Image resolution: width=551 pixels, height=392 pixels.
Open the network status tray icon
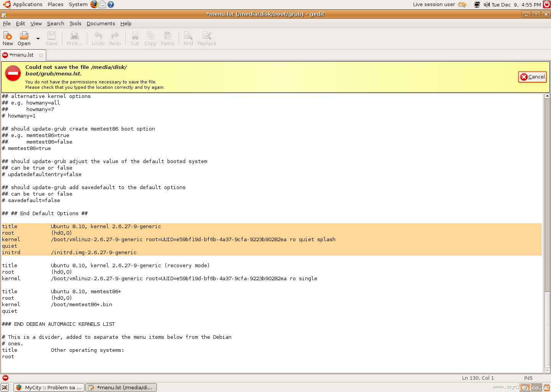click(477, 5)
